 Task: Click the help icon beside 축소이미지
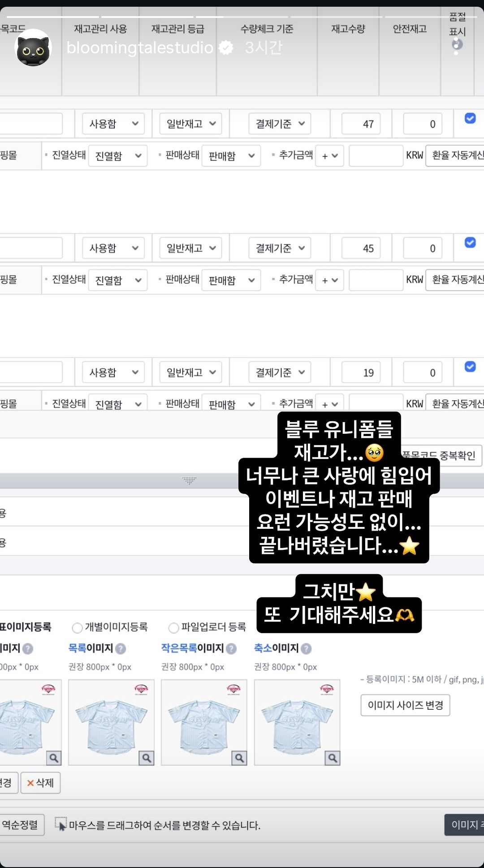(306, 648)
